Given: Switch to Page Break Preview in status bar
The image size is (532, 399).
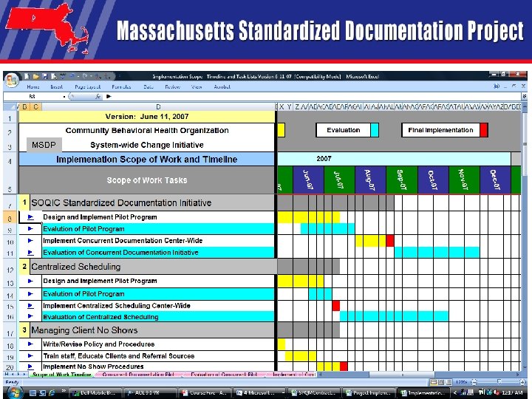Looking at the screenshot, I should click(x=449, y=382).
